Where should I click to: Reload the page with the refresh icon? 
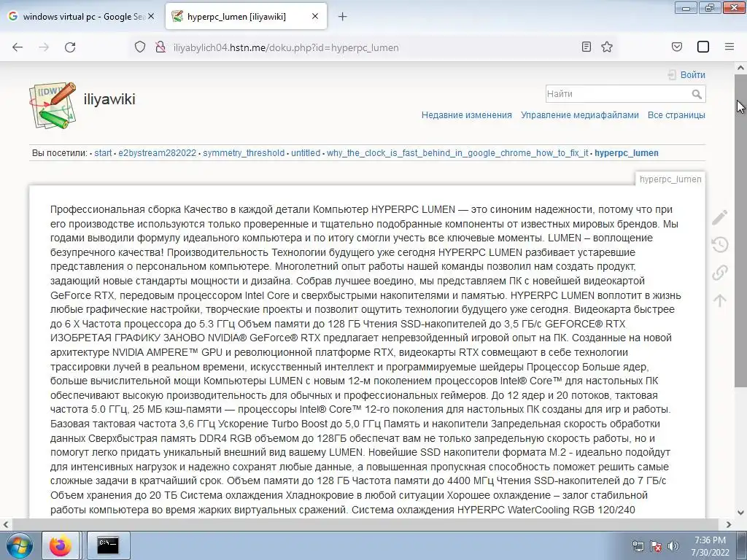pos(70,47)
